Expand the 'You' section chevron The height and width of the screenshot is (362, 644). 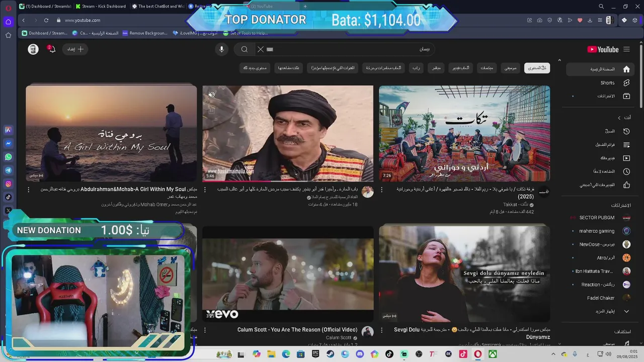tap(619, 118)
